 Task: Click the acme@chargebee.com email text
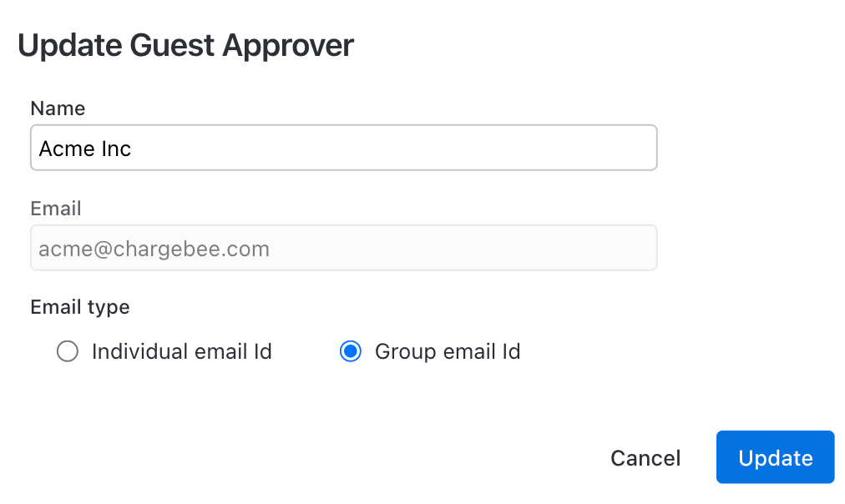point(154,249)
